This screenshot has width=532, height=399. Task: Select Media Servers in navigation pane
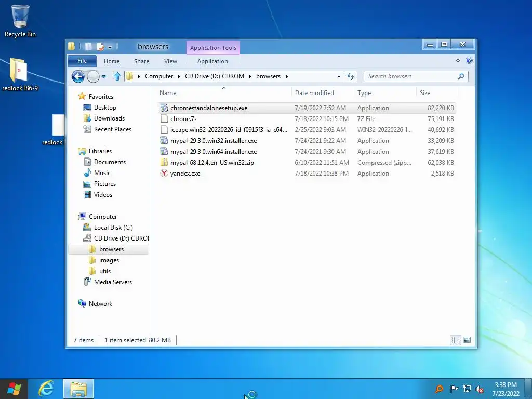tap(113, 282)
